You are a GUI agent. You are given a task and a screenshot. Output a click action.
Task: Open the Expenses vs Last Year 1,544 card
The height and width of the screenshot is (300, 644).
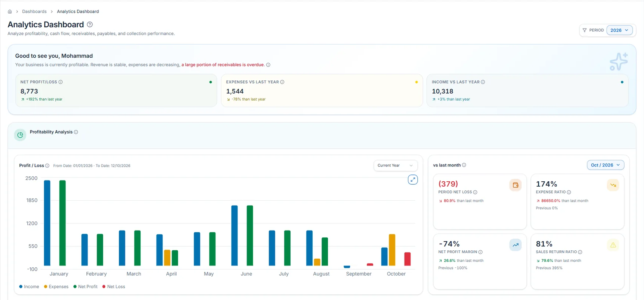coord(322,90)
